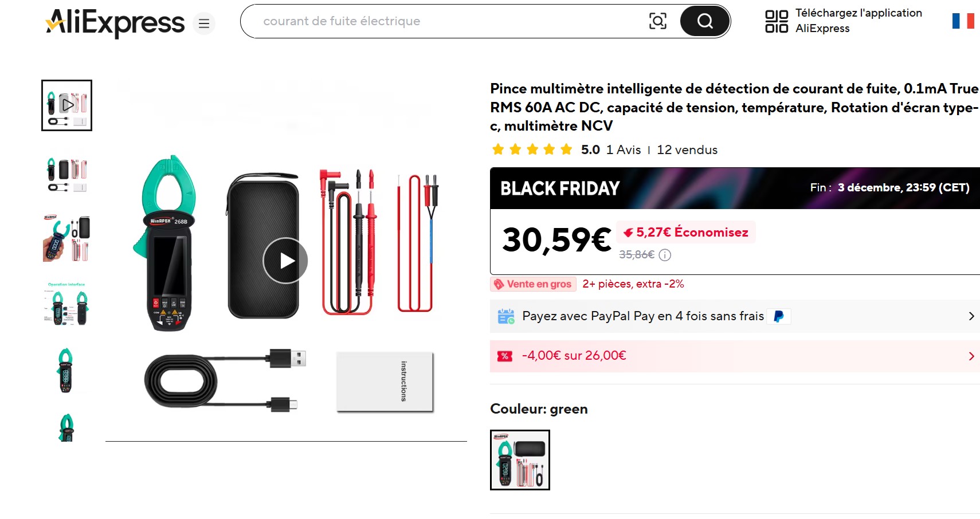Select the Operation interface thumbnail

(66, 304)
